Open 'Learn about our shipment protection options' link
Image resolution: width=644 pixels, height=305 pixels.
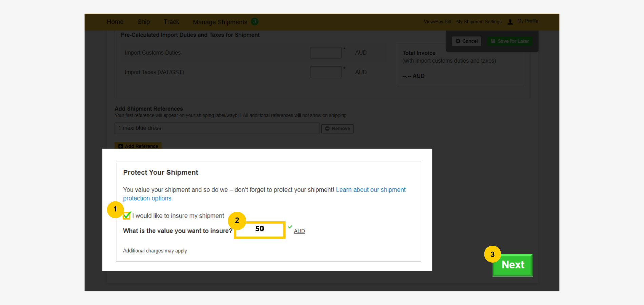coord(264,194)
